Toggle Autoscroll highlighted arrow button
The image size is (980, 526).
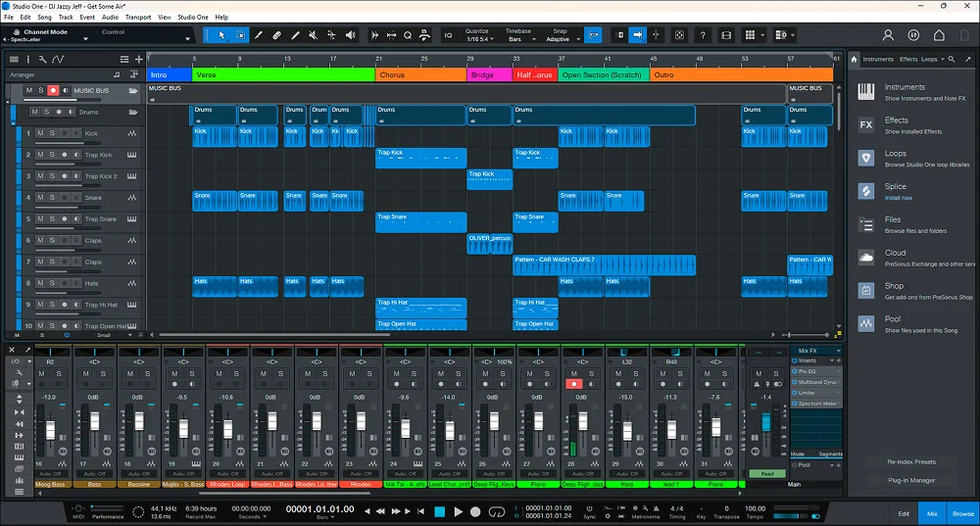point(638,35)
